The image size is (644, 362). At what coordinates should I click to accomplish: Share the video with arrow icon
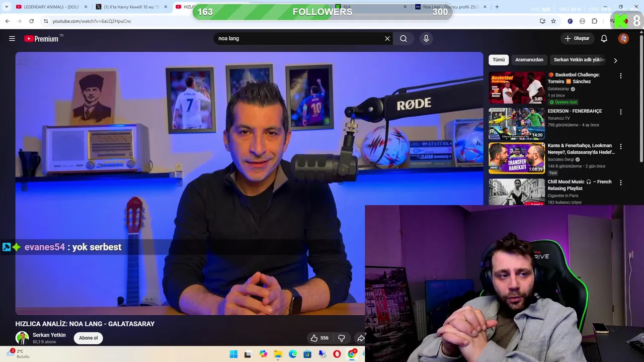360,338
